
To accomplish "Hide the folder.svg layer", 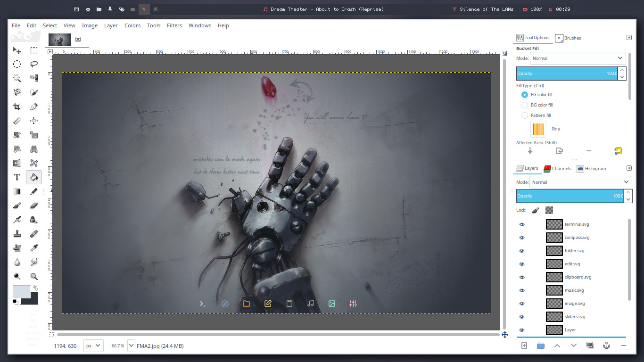I will point(522,251).
